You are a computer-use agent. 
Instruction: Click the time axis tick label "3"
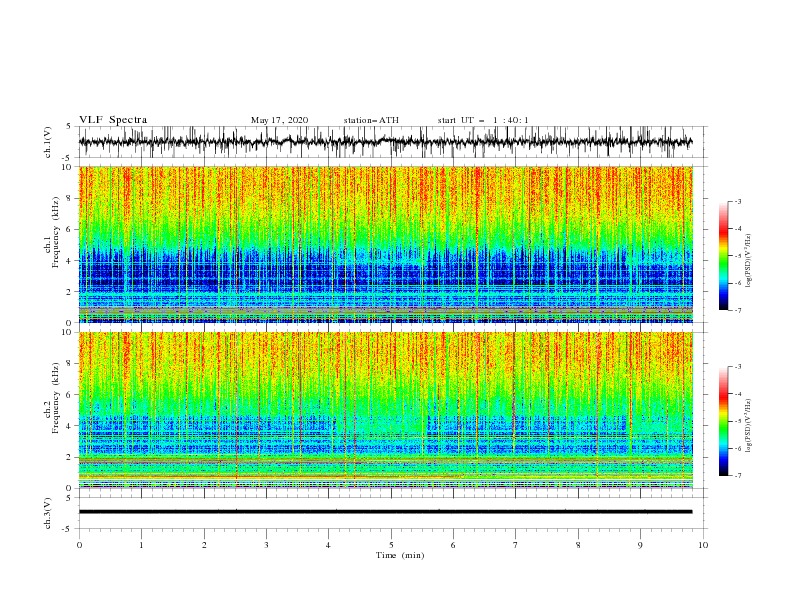[x=266, y=545]
